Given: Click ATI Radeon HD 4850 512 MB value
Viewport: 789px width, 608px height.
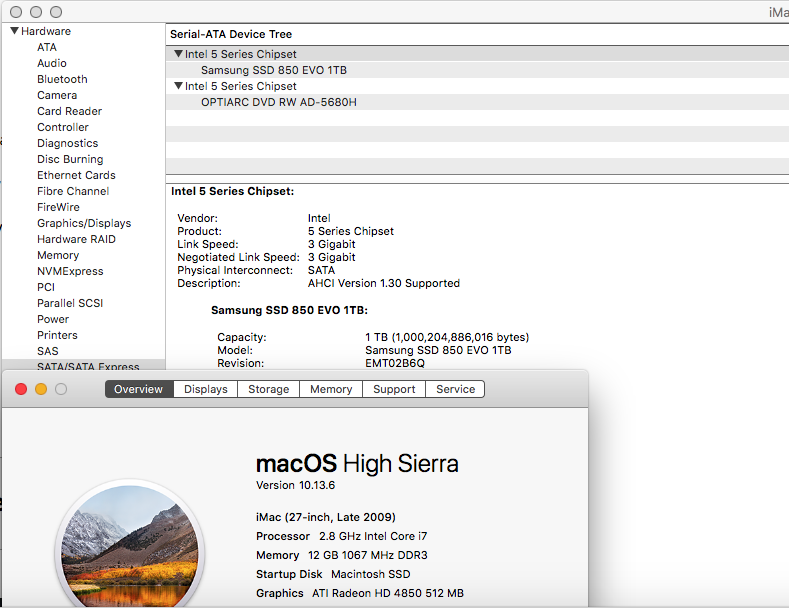Looking at the screenshot, I should (x=388, y=593).
